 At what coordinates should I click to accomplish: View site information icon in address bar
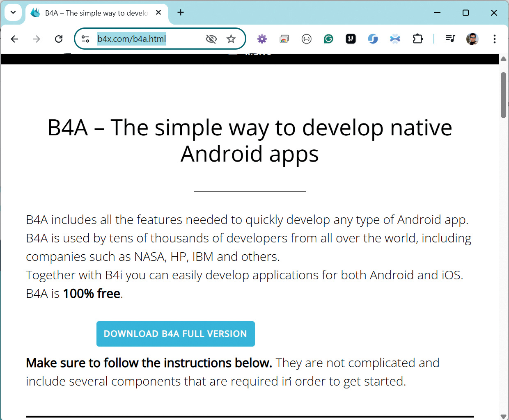[85, 39]
